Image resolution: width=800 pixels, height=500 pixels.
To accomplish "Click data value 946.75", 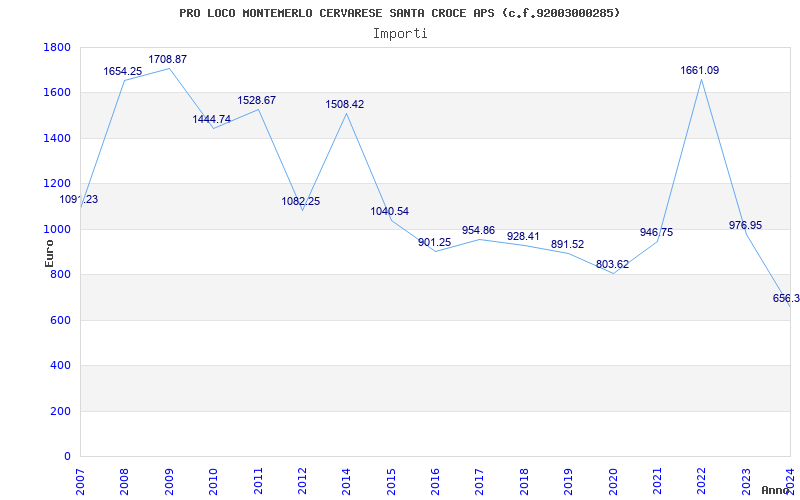I will [656, 233].
